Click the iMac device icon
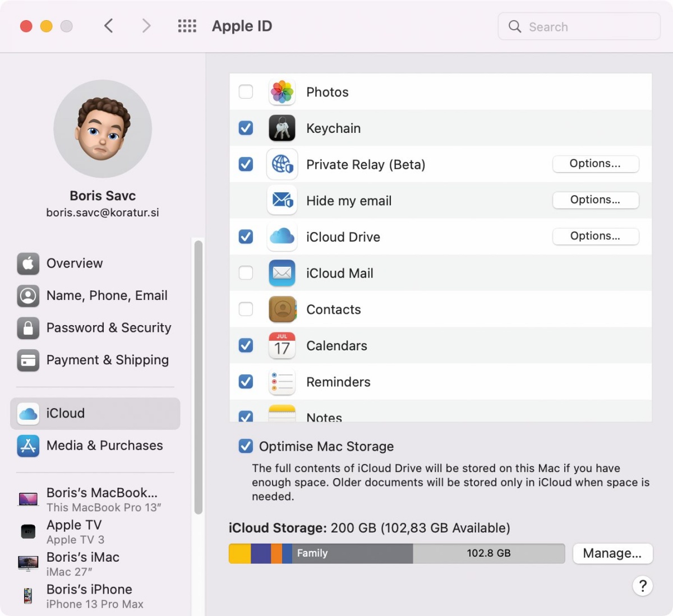Image resolution: width=673 pixels, height=616 pixels. (x=28, y=563)
